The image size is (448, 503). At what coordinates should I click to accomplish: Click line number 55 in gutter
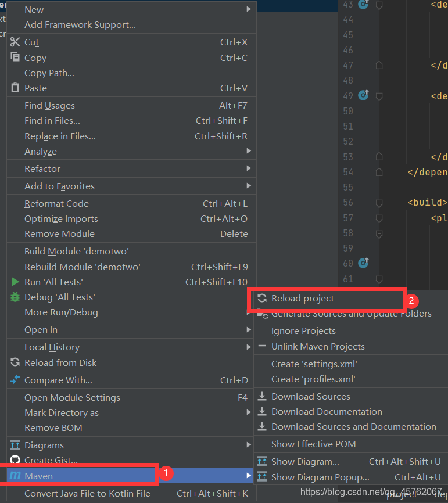pos(348,187)
